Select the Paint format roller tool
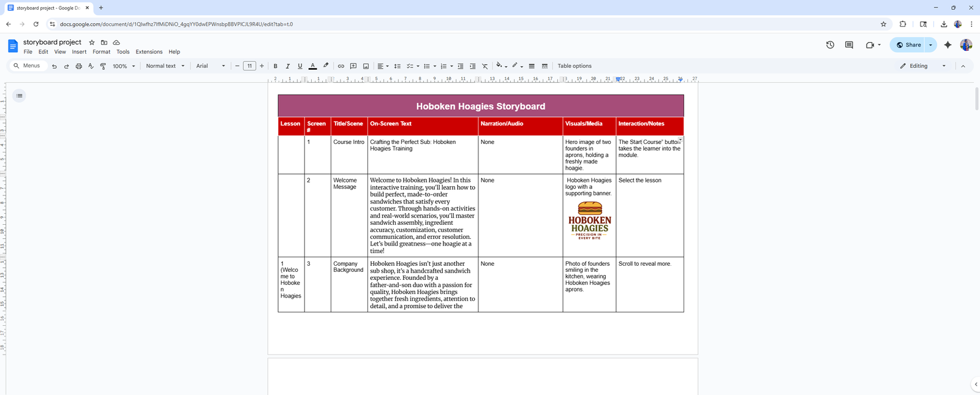This screenshot has width=980, height=395. tap(103, 66)
